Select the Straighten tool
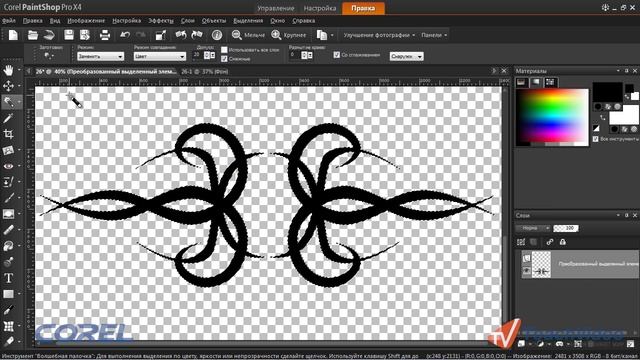Viewport: 640px width, 360px height. click(8, 150)
